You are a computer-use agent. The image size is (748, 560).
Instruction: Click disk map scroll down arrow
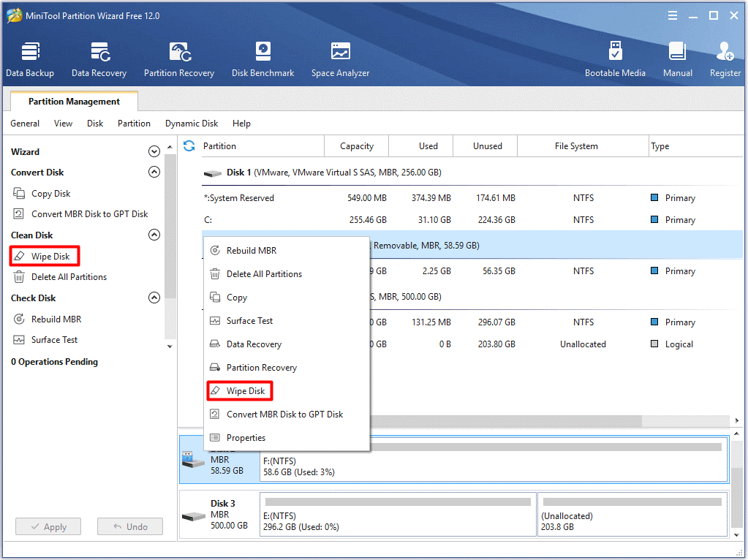[x=737, y=535]
